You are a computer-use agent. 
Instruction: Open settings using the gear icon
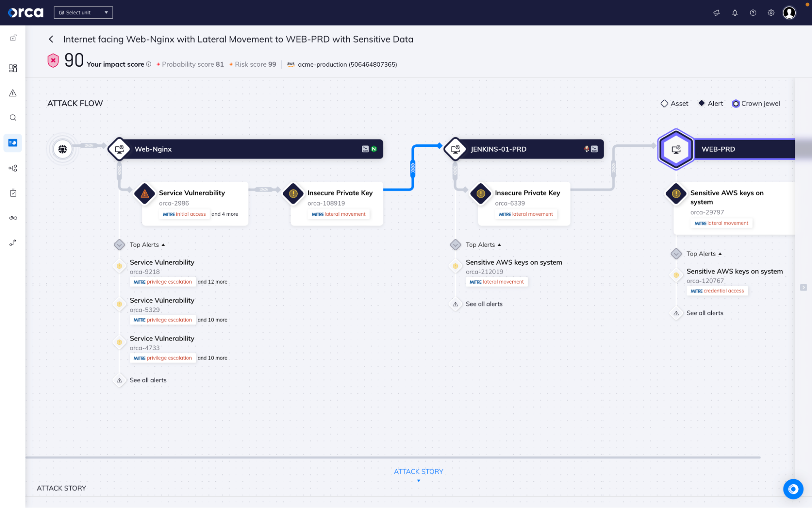[x=771, y=13]
